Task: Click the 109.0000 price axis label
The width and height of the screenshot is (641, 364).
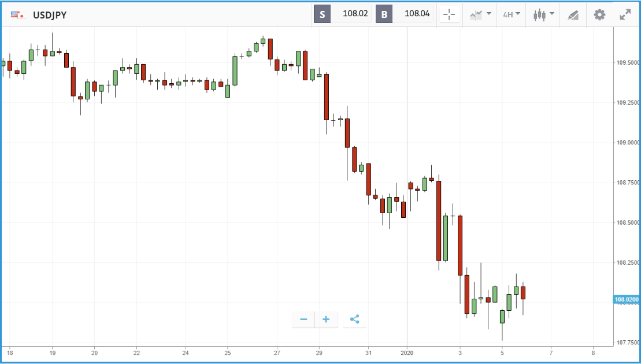Action: coord(628,143)
